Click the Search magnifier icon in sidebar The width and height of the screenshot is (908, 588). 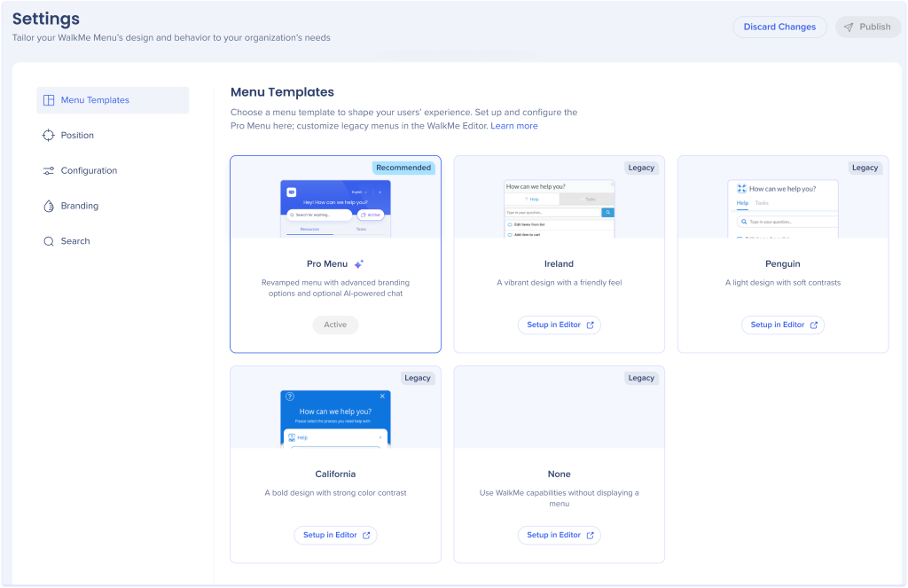[49, 241]
